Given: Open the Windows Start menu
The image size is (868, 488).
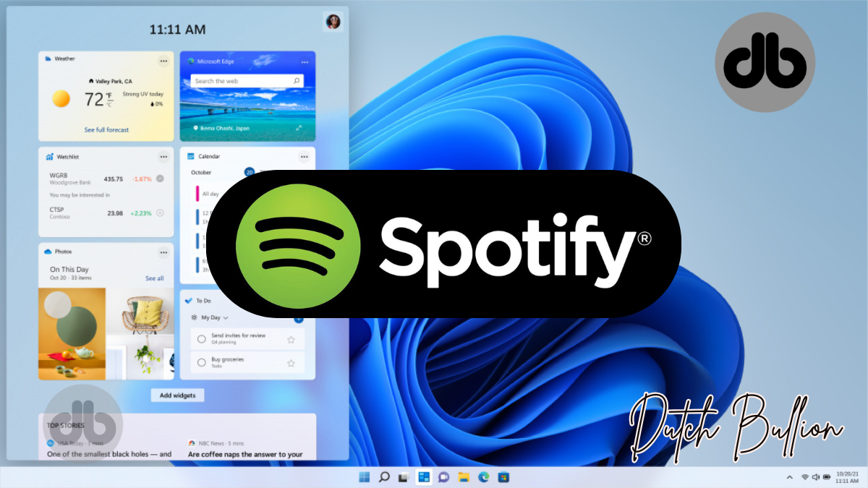Looking at the screenshot, I should 365,477.
